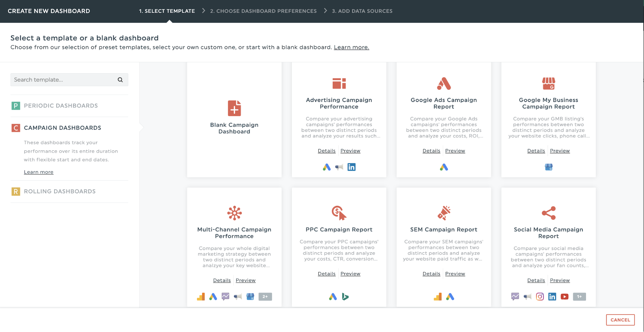Go to step 1 Select Template

tap(167, 11)
